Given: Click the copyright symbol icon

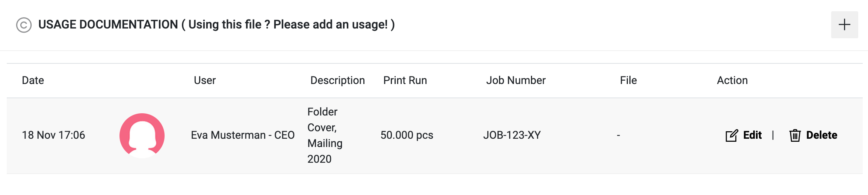Looking at the screenshot, I should click(x=24, y=25).
